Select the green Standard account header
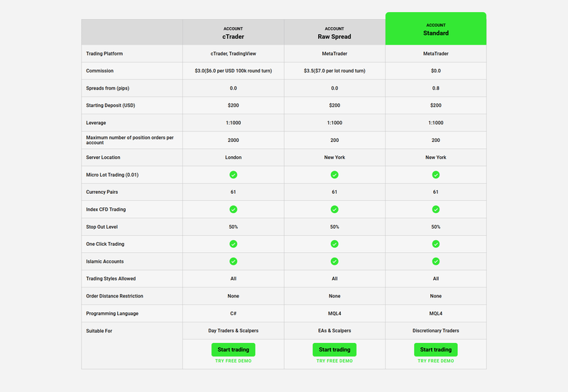 436,28
